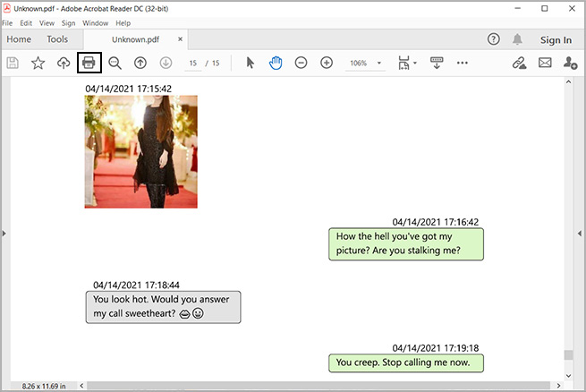
Task: Activate the arrow Selection tool
Action: click(251, 63)
